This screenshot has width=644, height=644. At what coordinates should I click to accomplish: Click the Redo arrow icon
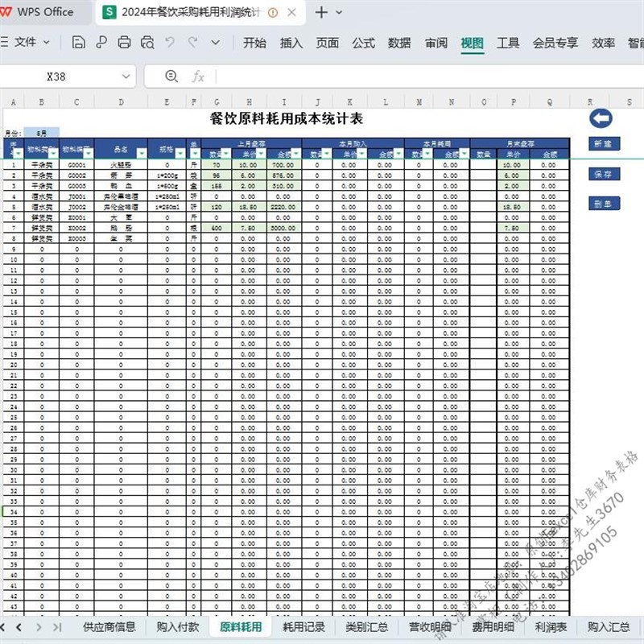click(193, 42)
